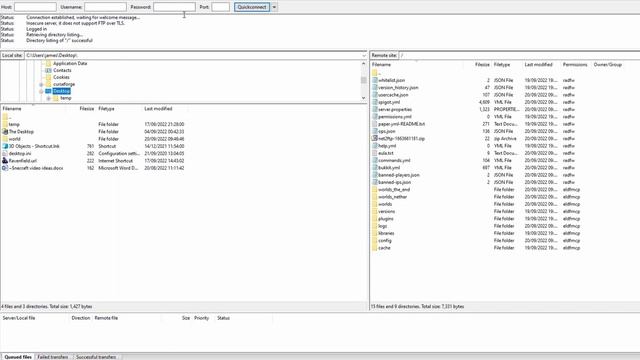Select the remote folder 'worlds'
The image size is (640, 360).
point(385,204)
